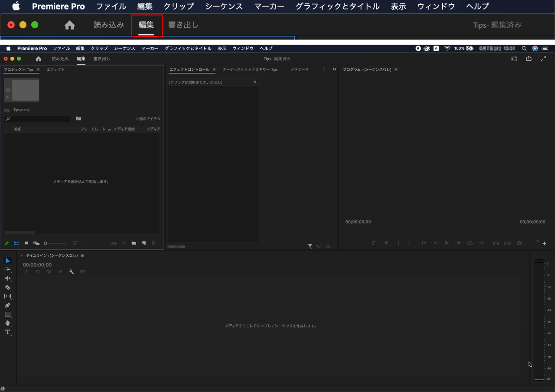This screenshot has width=555, height=392.
Task: Click the Find magnifier in Project panel footer
Action: point(124,243)
